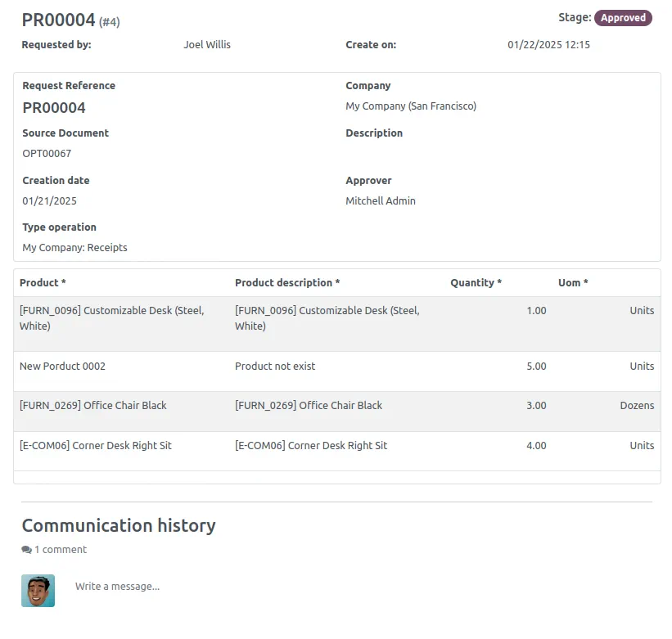Click the Approved stage badge
The image size is (672, 639).
tap(623, 17)
